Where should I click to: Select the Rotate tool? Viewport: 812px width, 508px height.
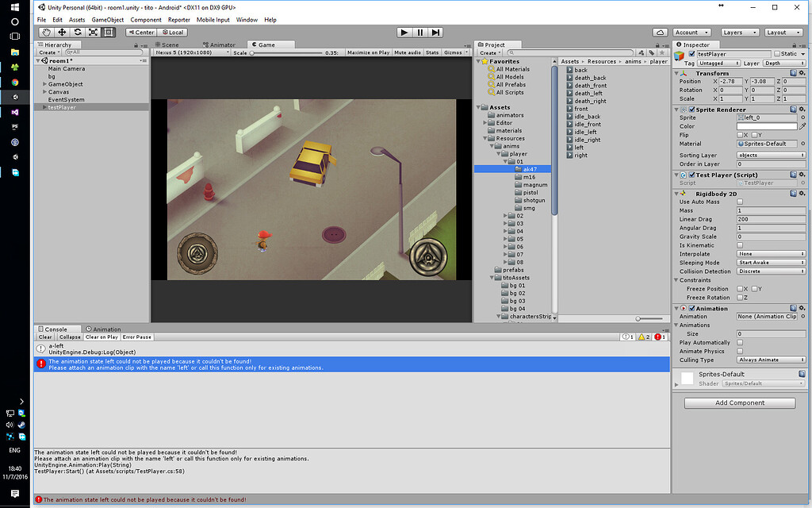click(79, 32)
